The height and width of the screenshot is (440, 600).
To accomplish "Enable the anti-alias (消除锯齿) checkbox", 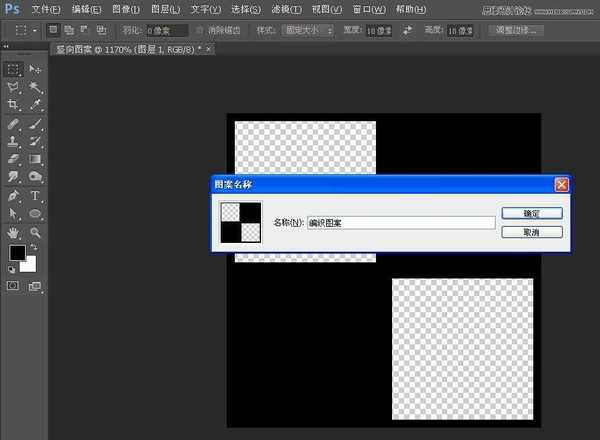I will click(x=200, y=30).
